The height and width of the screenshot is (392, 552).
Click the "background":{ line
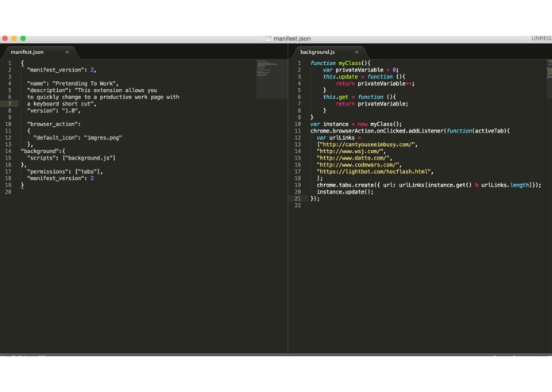click(43, 152)
